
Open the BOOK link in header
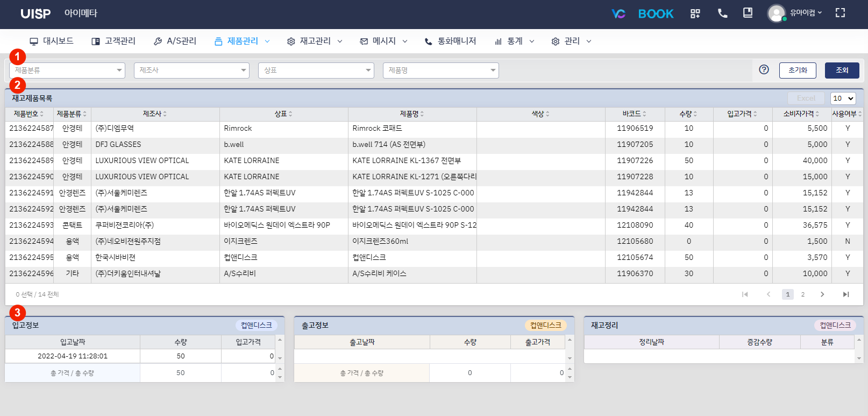pos(656,14)
